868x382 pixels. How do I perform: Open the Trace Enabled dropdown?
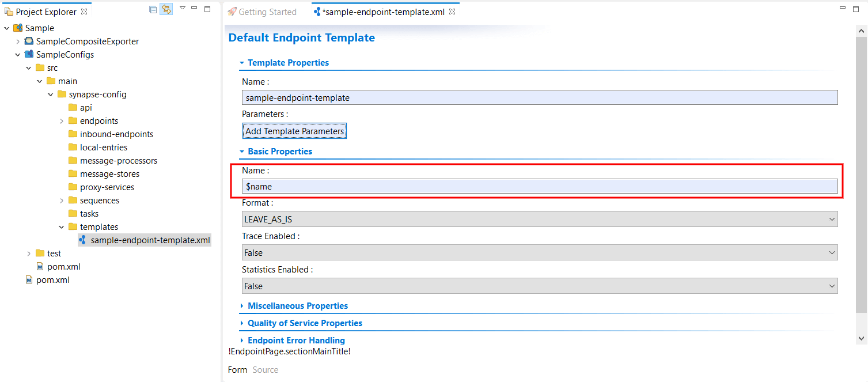(x=832, y=252)
